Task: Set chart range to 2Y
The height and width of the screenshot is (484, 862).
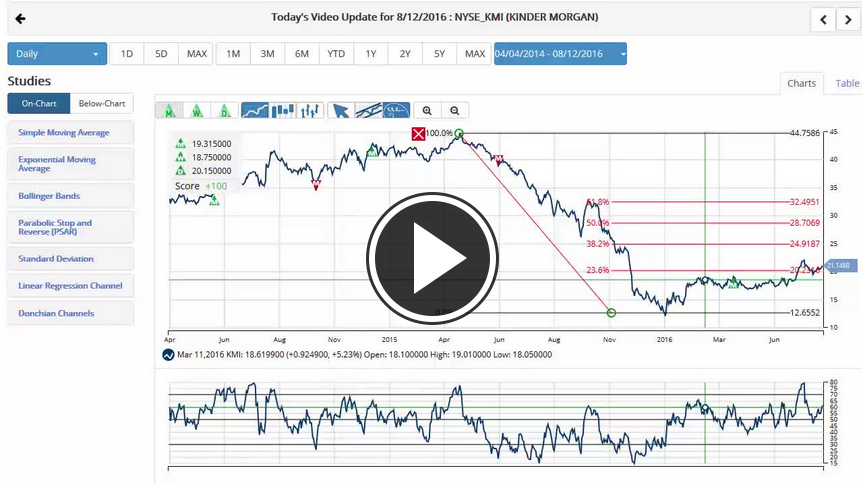Action: coord(405,54)
